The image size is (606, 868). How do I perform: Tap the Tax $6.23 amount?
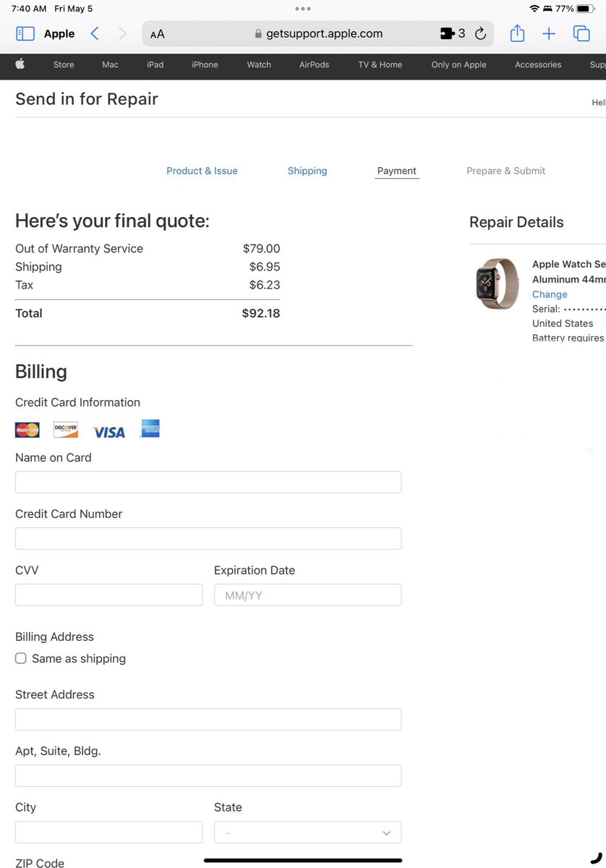[265, 285]
